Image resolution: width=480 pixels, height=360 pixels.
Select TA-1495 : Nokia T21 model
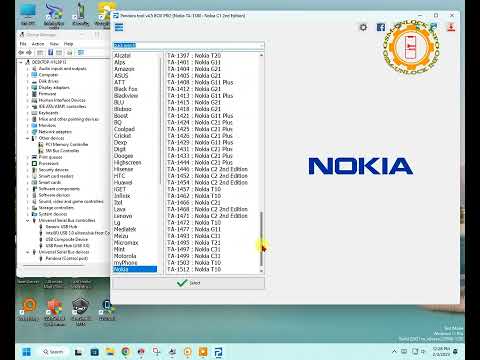coord(194,242)
